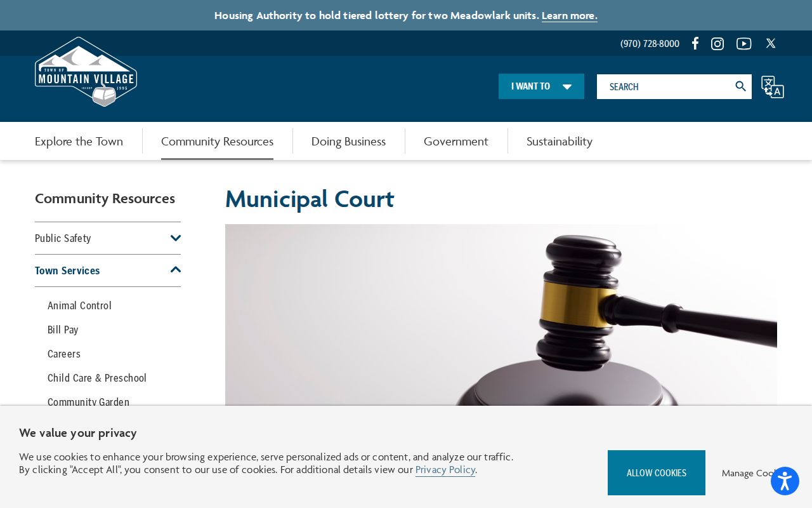Open the Town Services sidebar link
This screenshot has height=508, width=812.
click(67, 271)
